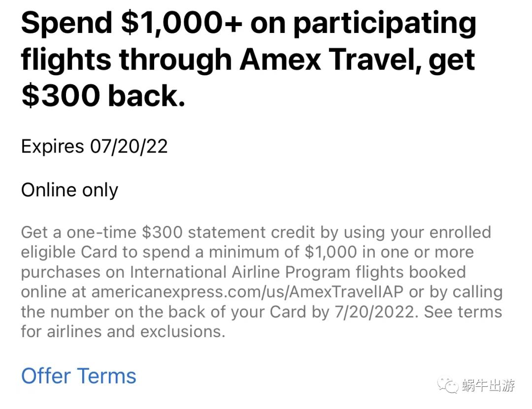Click "$300 back." in the headline
The height and width of the screenshot is (409, 532).
[x=103, y=95]
